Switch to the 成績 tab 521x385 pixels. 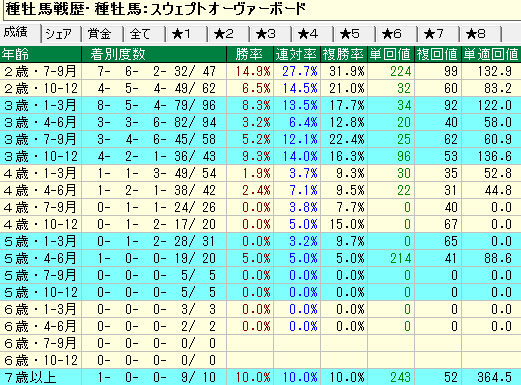tap(20, 33)
